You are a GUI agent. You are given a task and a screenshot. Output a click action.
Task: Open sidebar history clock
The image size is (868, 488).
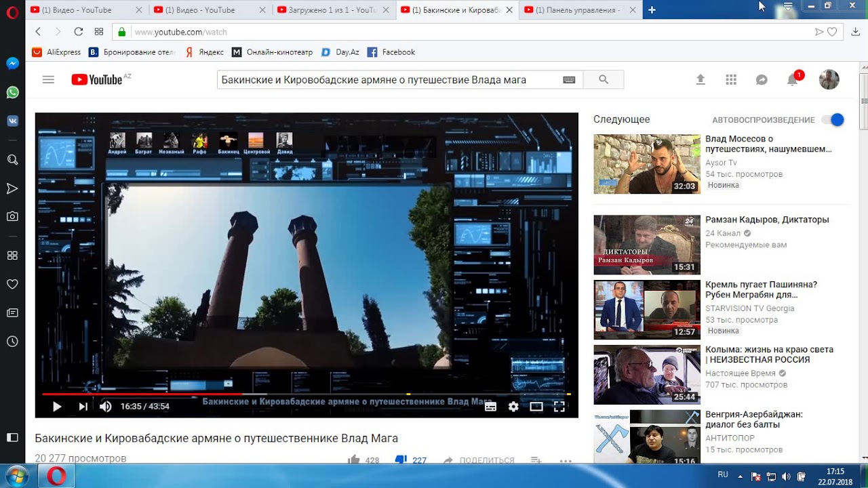12,342
